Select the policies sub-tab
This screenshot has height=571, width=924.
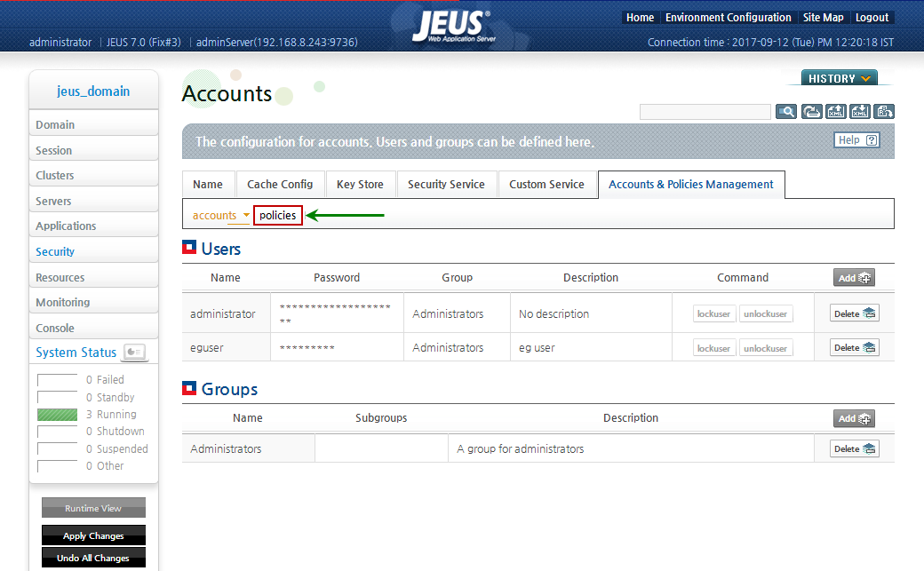[x=277, y=215]
